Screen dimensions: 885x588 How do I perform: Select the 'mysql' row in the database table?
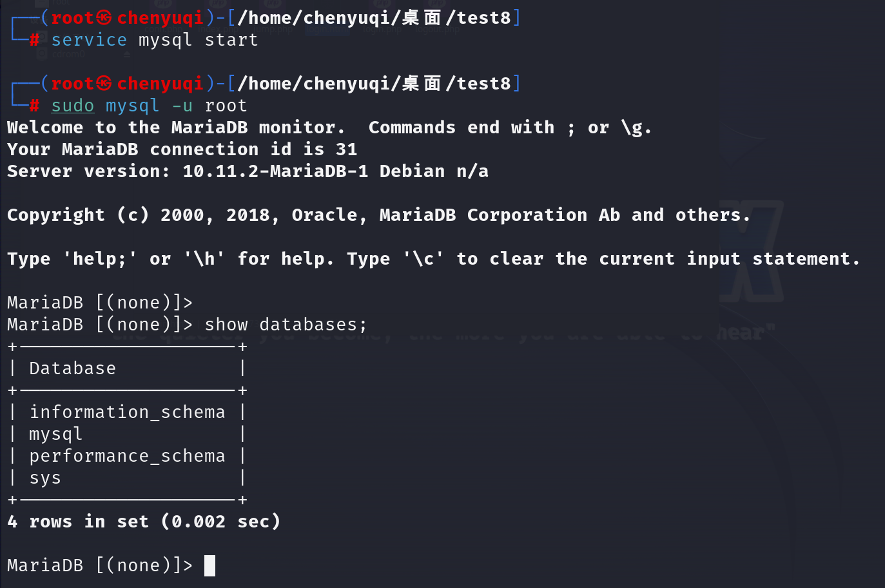(x=56, y=434)
